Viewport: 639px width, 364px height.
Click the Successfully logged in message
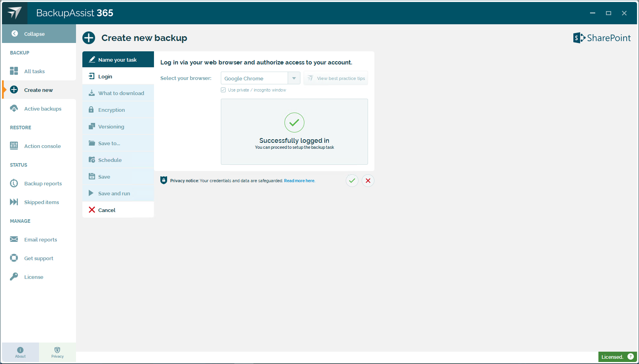point(294,140)
